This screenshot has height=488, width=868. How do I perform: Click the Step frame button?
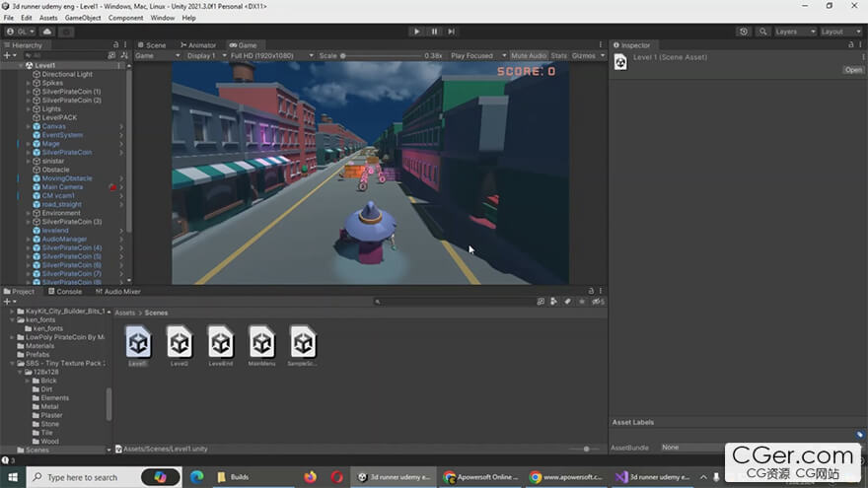(x=452, y=32)
